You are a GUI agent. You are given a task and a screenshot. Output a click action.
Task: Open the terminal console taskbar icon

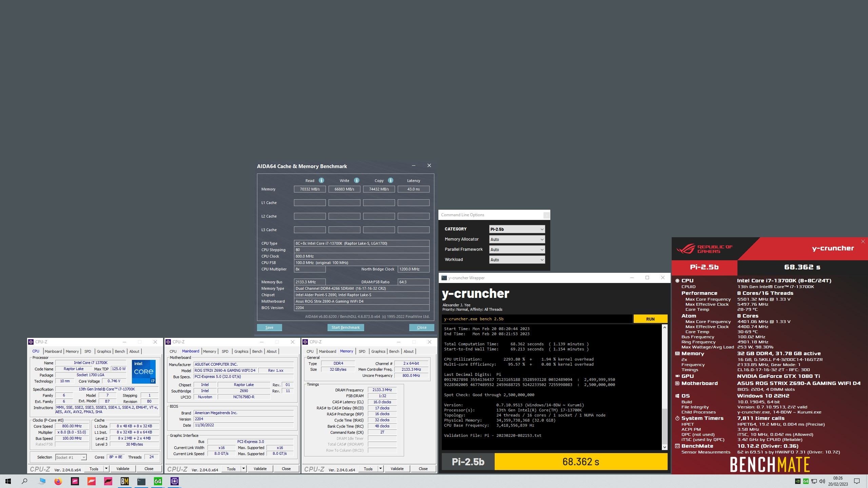[x=141, y=481]
